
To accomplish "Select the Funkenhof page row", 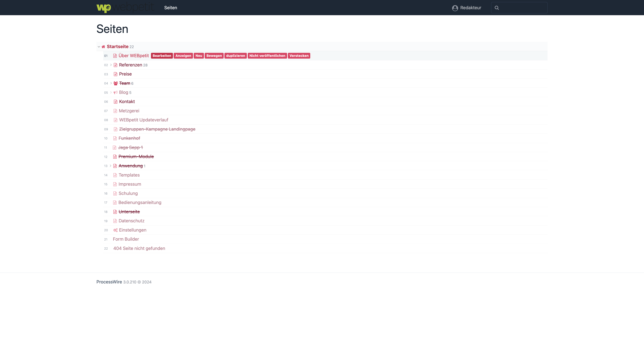I will click(325, 138).
